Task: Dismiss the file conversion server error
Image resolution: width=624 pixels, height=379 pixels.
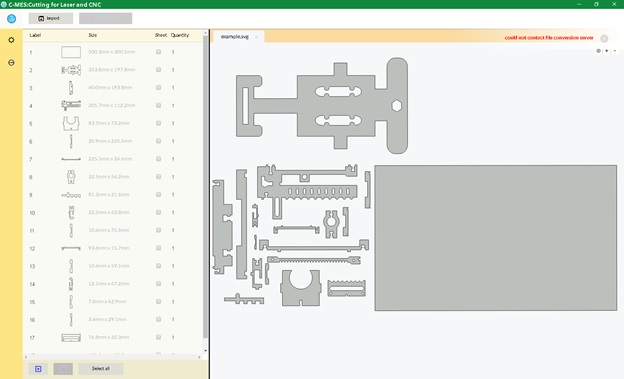Action: click(604, 38)
